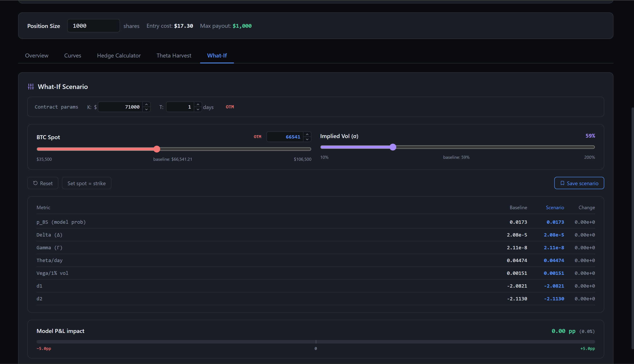Decrease BTC Spot value with down stepper
Screen dimensions: 634x364
(x=307, y=139)
